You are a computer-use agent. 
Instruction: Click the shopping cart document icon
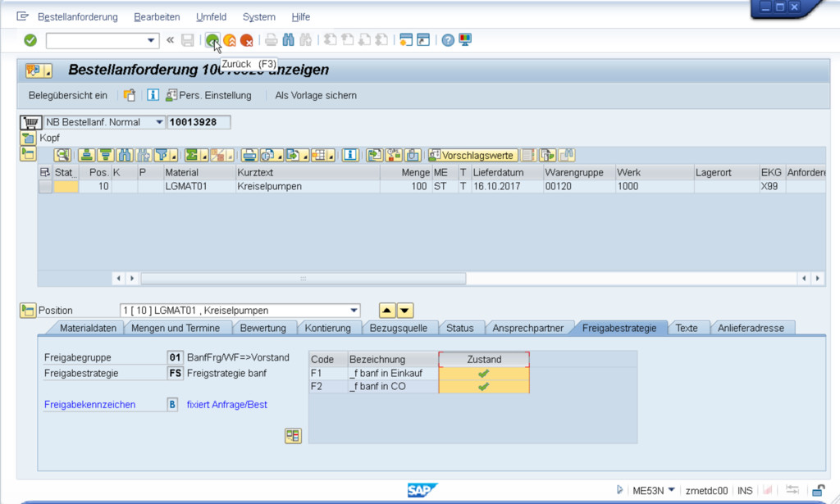(x=30, y=123)
